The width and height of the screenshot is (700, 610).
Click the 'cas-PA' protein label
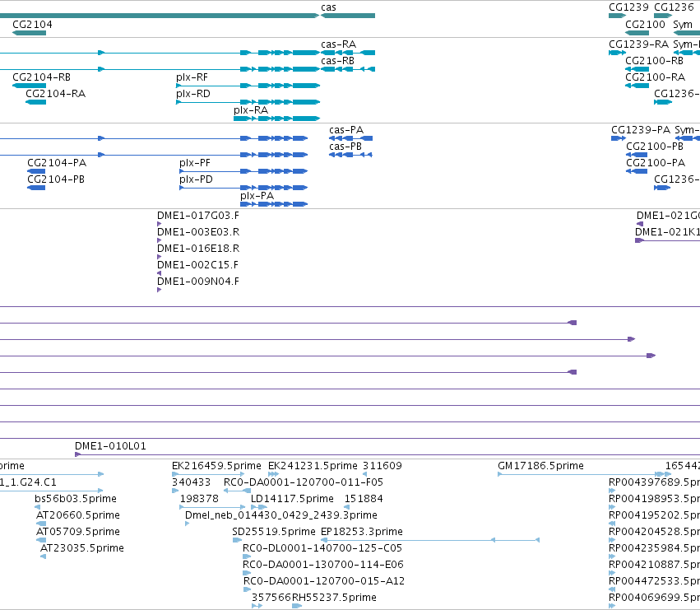coord(346,130)
